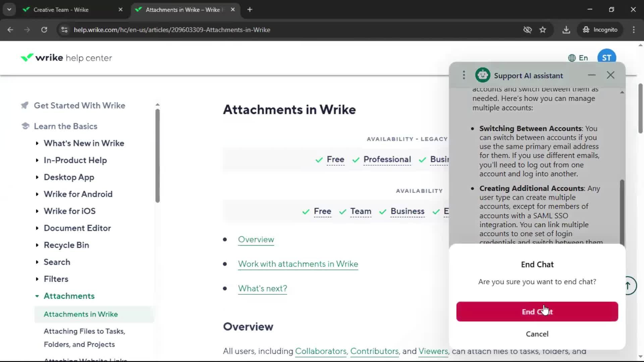
Task: Jump to Work with attachments in Wrike
Action: tap(298, 264)
